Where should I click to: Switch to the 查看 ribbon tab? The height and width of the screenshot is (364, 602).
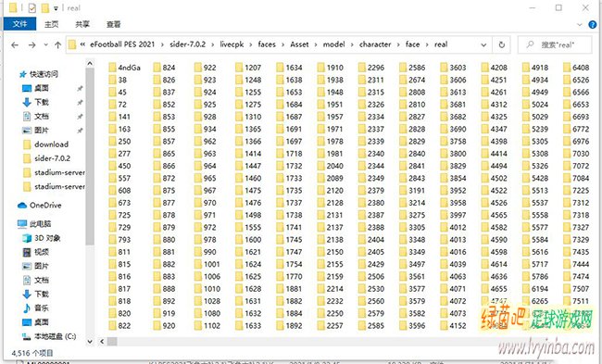click(x=113, y=24)
